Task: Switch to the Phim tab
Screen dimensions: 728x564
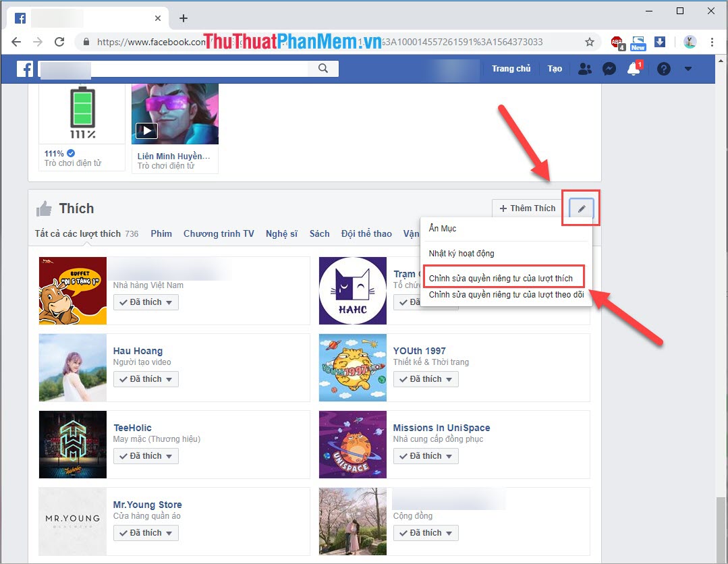Action: point(161,233)
